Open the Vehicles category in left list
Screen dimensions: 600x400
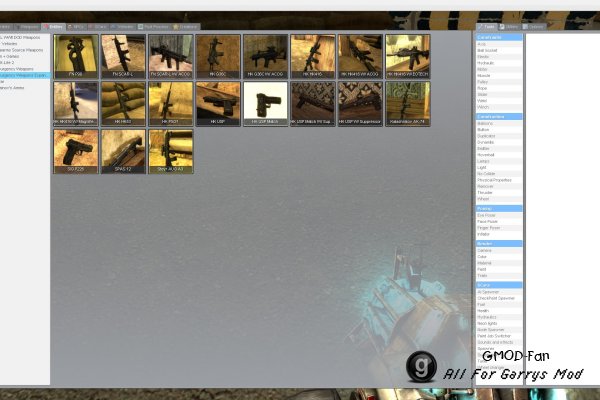coord(25,44)
